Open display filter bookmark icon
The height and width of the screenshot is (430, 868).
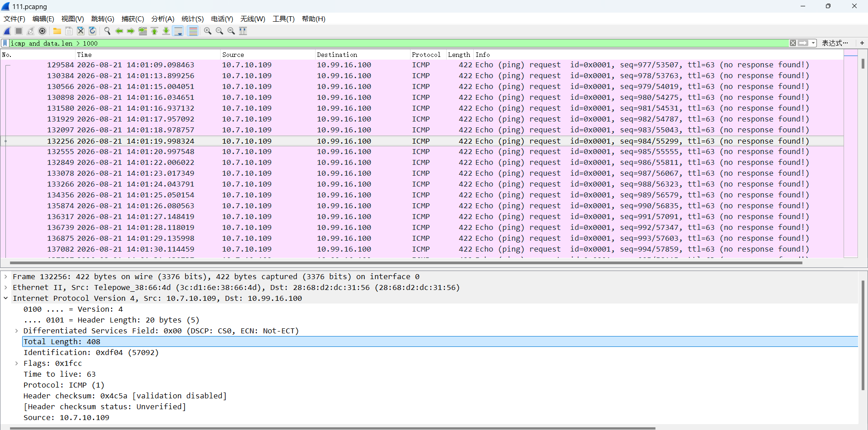click(5, 43)
